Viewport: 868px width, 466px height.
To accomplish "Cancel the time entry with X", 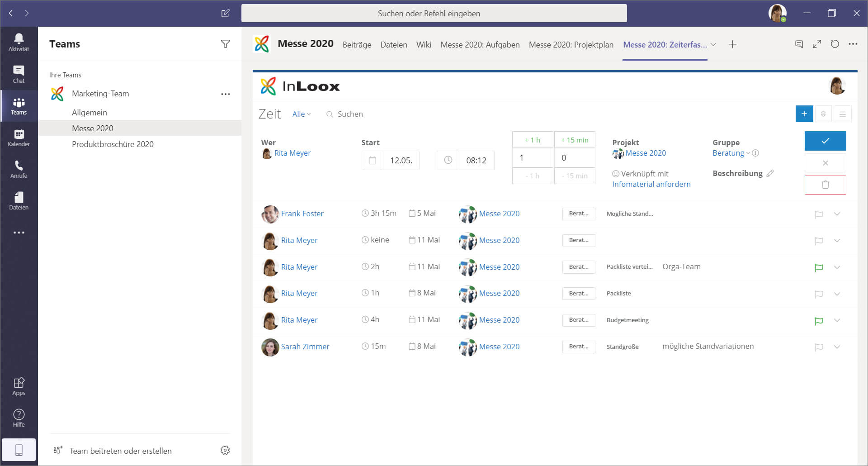I will click(826, 163).
